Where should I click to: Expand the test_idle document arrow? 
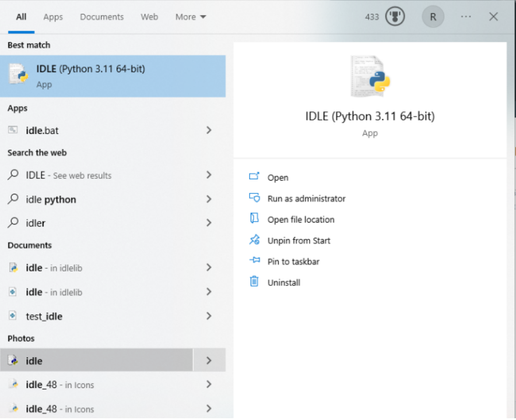209,316
